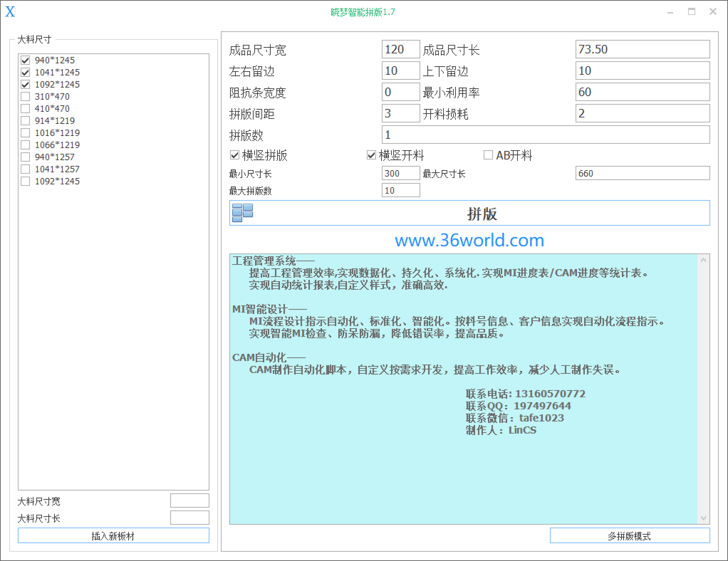Open the www.36world.com link
The width and height of the screenshot is (728, 561).
(x=469, y=240)
